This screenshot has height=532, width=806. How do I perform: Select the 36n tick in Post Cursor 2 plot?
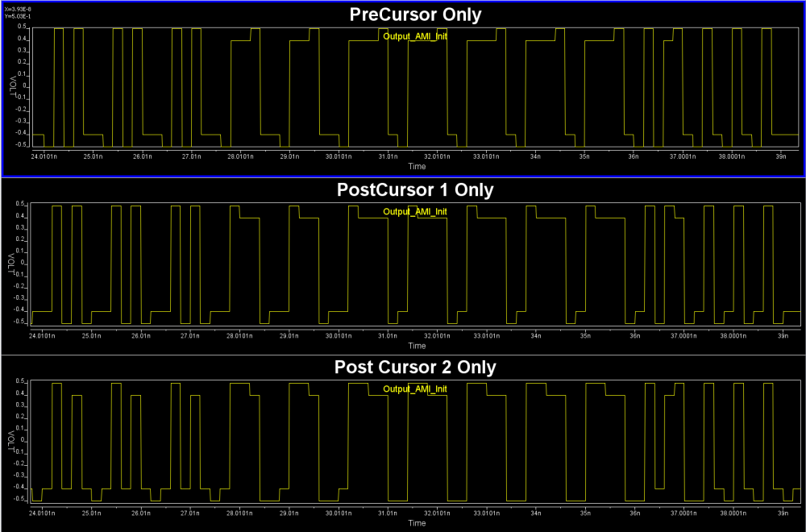(x=633, y=513)
